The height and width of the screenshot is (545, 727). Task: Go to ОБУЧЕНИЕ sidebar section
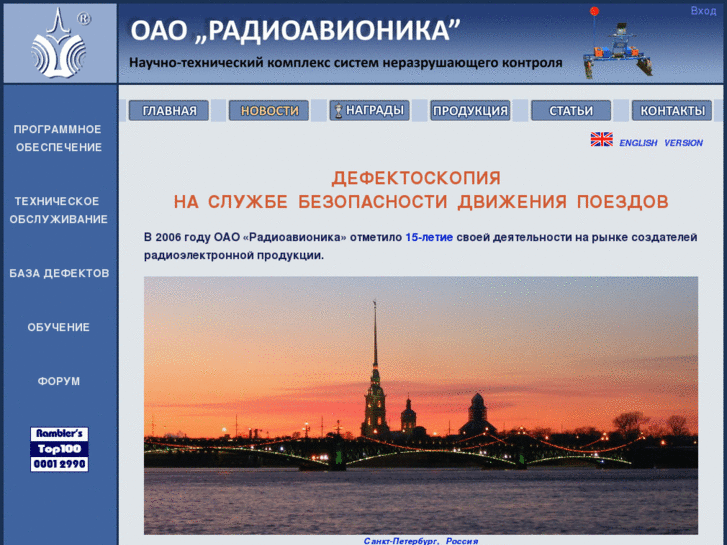tap(58, 327)
